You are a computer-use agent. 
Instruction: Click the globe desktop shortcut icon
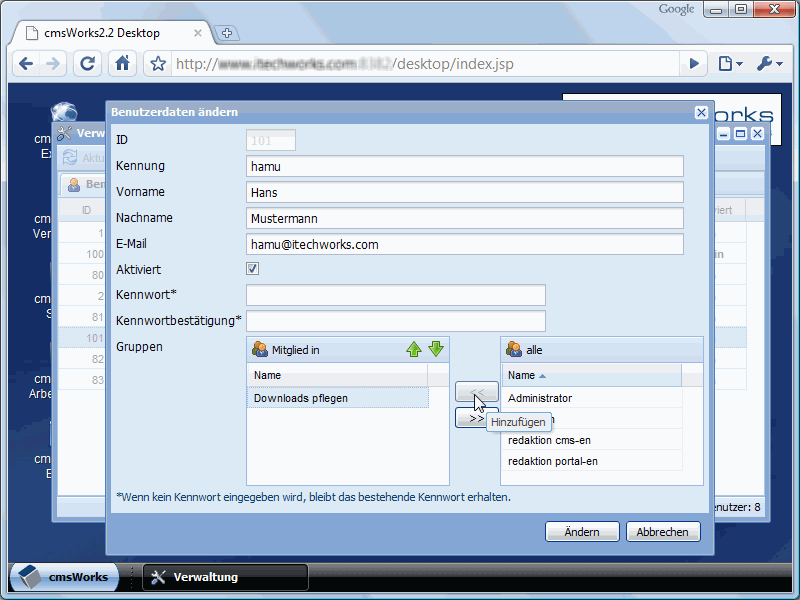click(64, 112)
